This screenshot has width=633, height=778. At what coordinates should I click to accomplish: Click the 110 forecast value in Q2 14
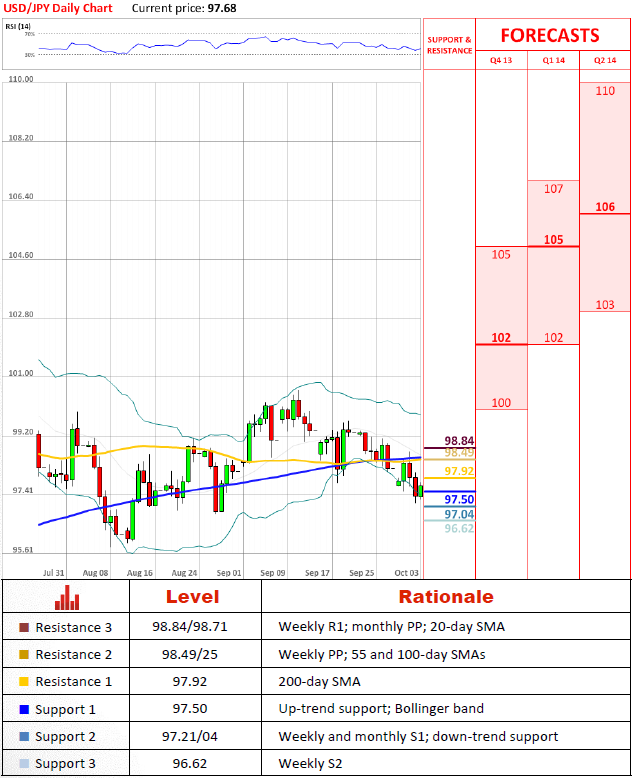(x=605, y=91)
